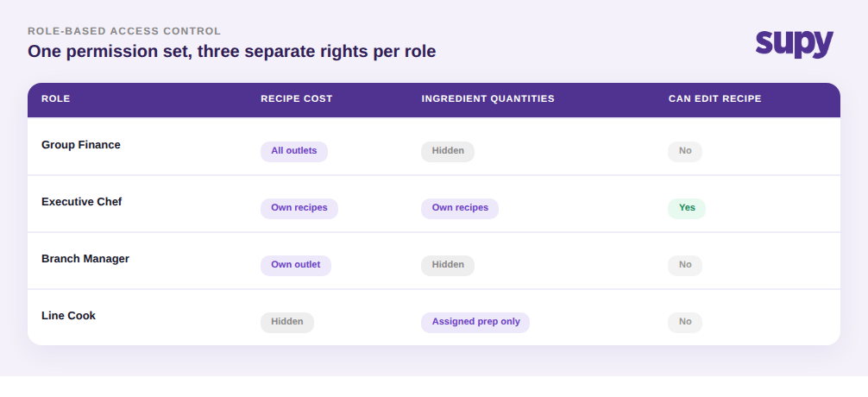
Task: Click Group Finance's Hidden ingredient quantities badge
Action: (448, 151)
